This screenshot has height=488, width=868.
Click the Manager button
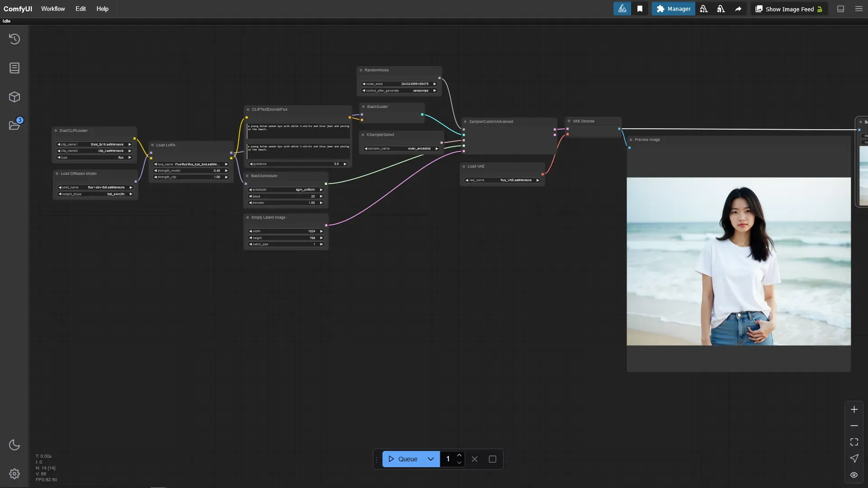pos(673,9)
